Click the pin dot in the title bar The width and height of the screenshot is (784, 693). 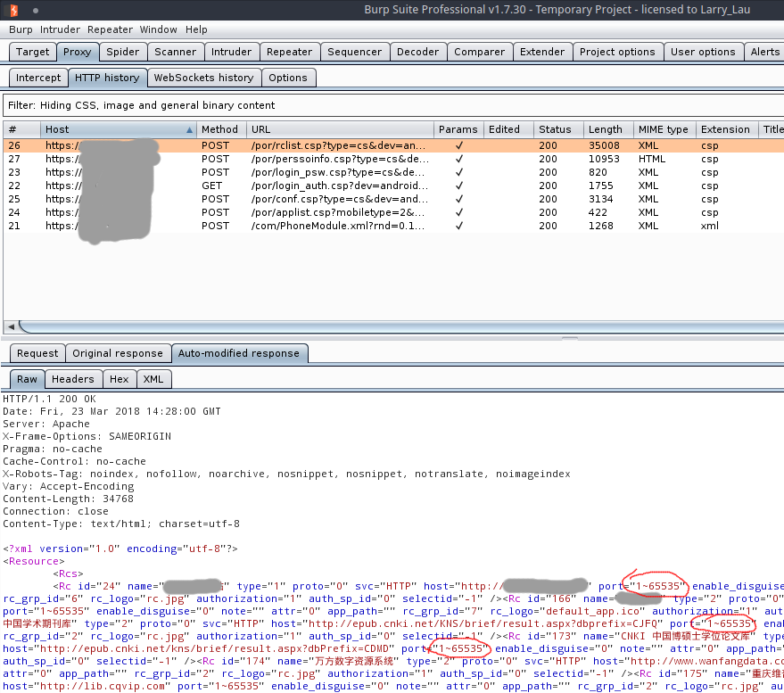coord(35,11)
